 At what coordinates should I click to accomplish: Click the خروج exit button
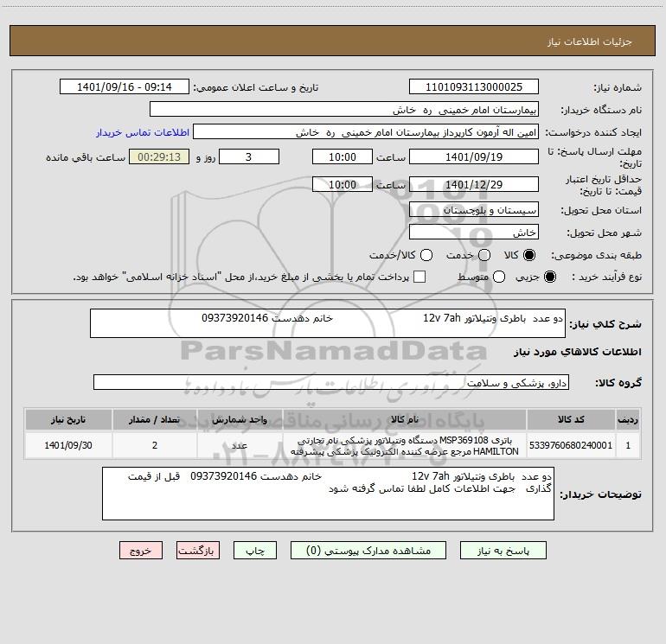141,551
